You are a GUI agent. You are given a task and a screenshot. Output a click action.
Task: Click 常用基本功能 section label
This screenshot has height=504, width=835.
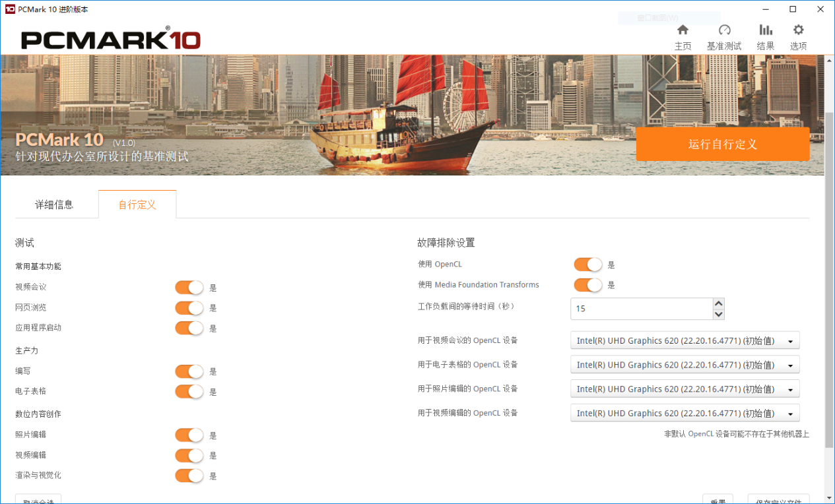coord(38,267)
